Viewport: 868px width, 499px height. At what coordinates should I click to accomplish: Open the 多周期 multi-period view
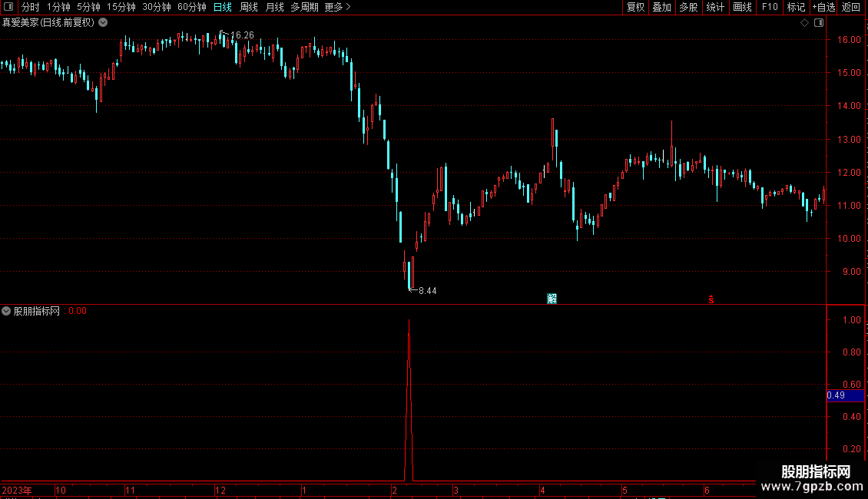(x=304, y=7)
